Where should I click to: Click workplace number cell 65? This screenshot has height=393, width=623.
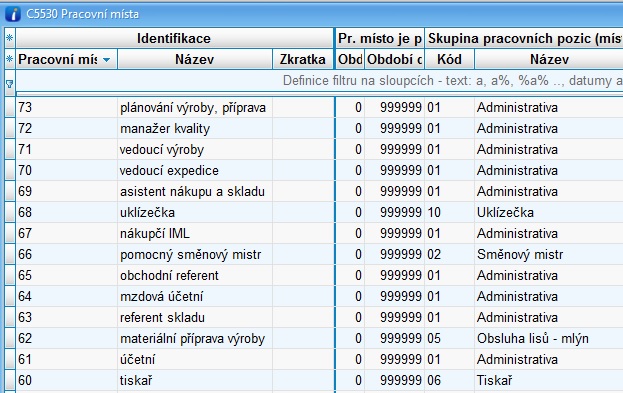66,275
